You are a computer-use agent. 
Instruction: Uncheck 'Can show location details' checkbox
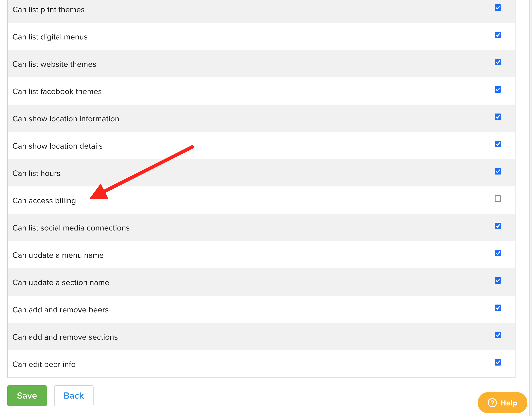(498, 144)
